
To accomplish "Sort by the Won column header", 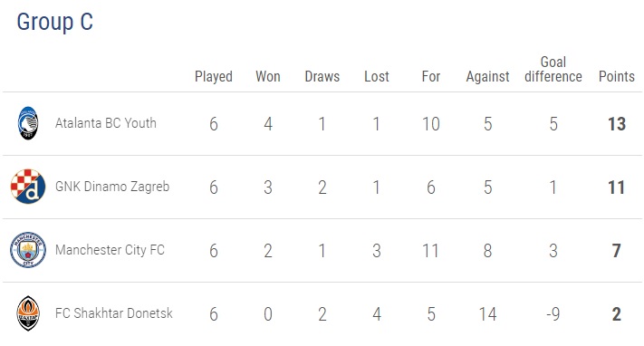I will pyautogui.click(x=268, y=76).
